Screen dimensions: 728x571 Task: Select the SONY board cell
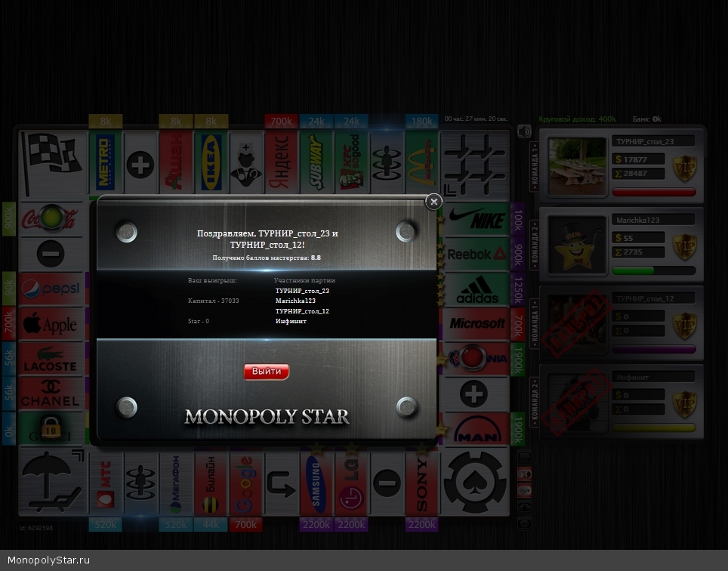[422, 483]
